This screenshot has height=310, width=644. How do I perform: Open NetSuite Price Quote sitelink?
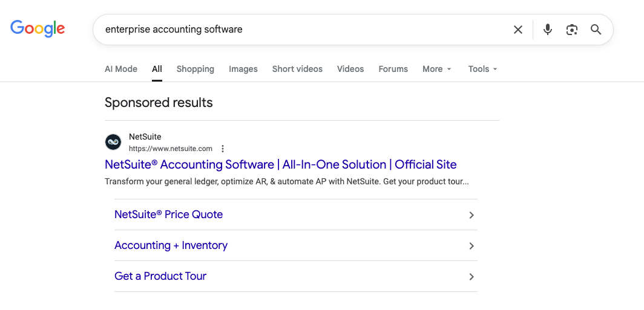pos(168,215)
